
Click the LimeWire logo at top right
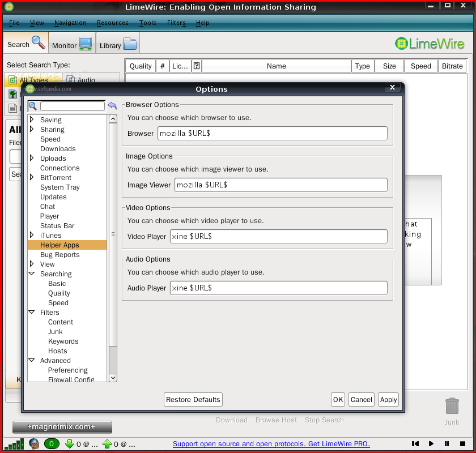[x=430, y=44]
